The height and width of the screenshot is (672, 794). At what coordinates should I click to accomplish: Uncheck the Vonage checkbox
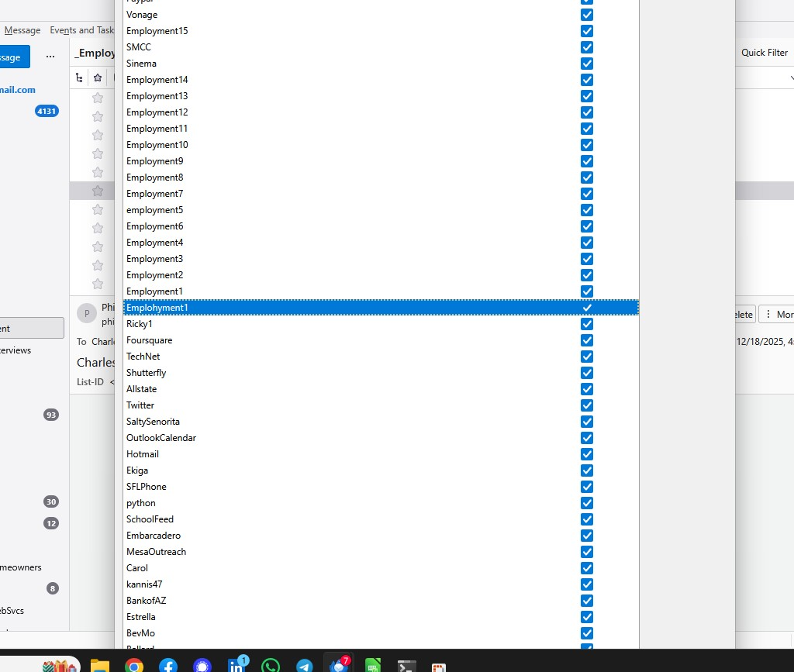click(587, 15)
